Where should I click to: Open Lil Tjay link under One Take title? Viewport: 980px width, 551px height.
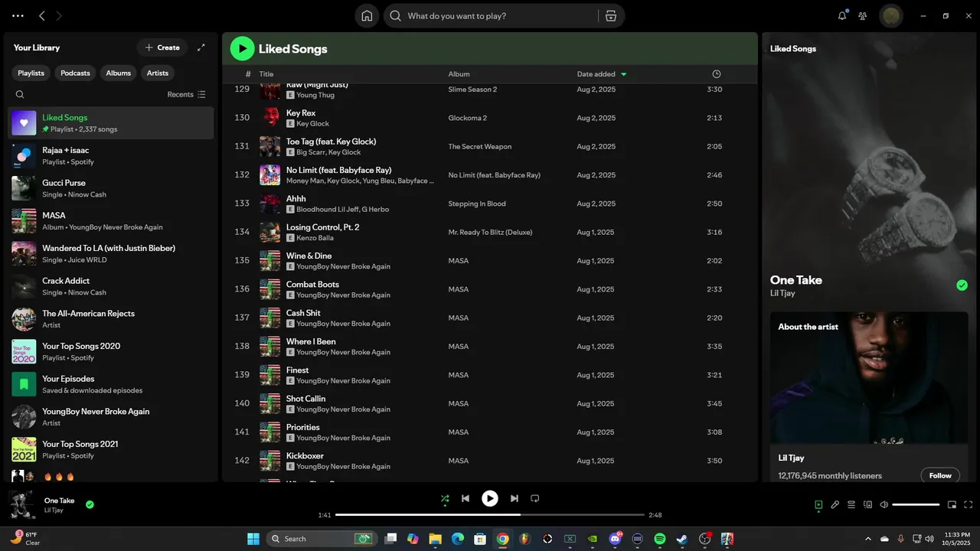781,293
